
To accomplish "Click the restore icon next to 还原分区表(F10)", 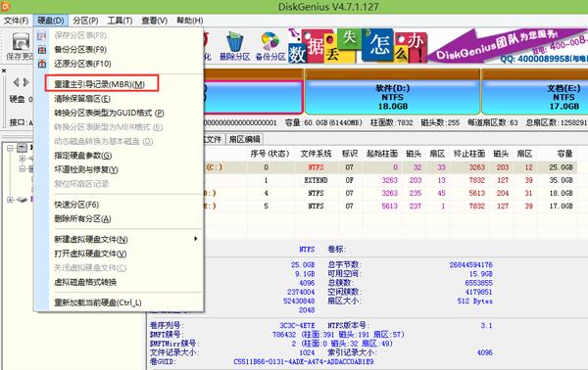I will click(x=42, y=64).
